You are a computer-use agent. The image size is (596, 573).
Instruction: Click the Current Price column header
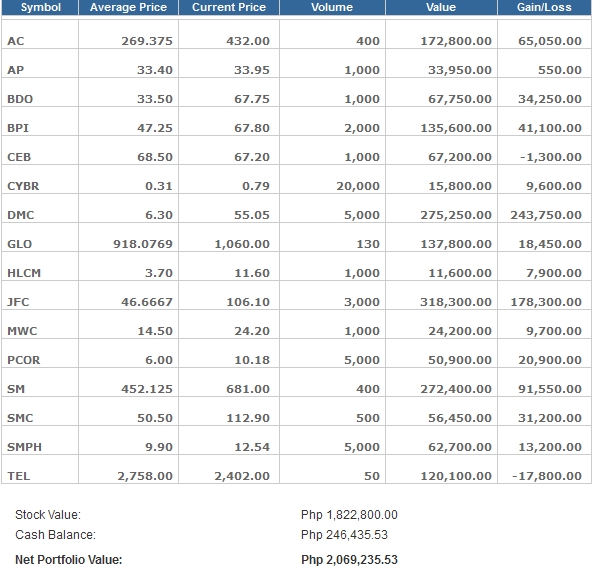click(x=229, y=7)
